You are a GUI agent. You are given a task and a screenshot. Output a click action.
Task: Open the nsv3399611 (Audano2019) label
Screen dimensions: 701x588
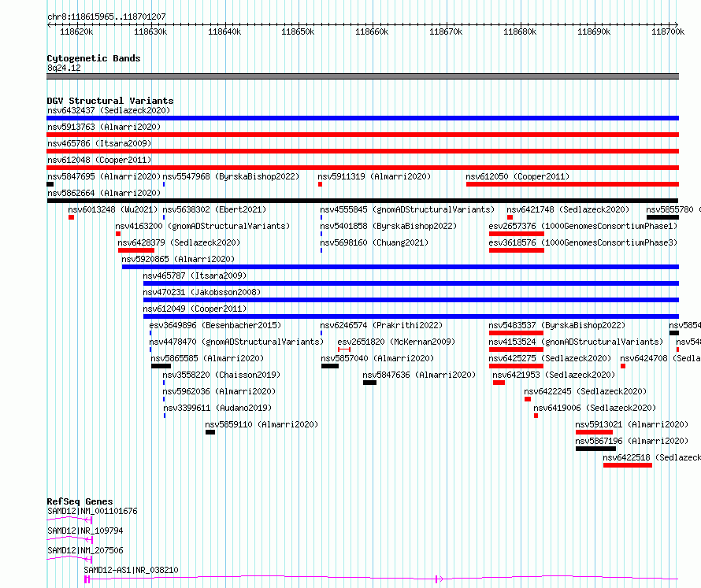pyautogui.click(x=217, y=408)
